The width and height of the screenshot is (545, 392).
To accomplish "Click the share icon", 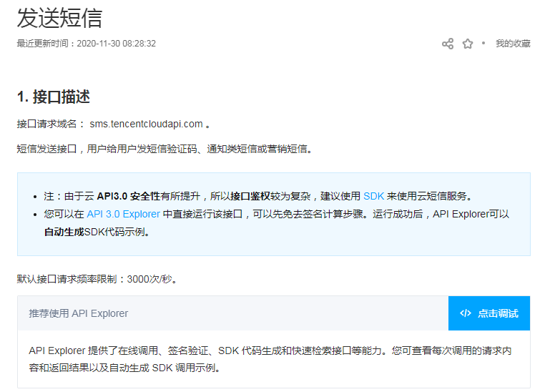I will coord(448,44).
